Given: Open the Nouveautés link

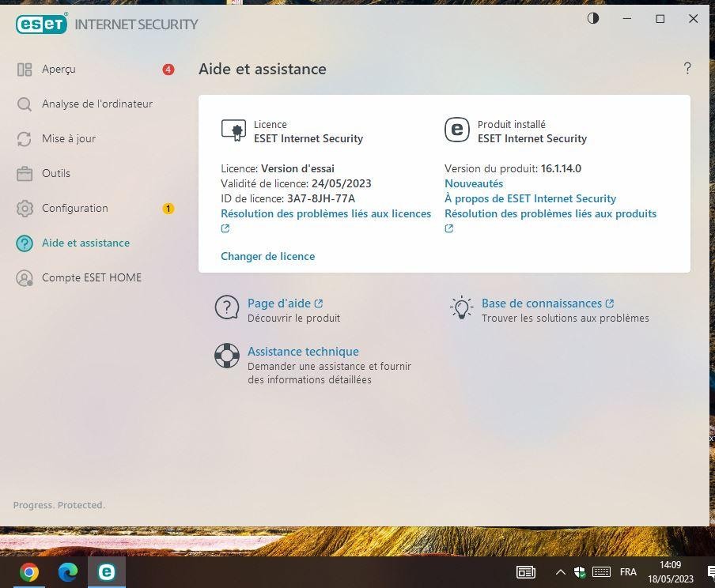Looking at the screenshot, I should [474, 183].
